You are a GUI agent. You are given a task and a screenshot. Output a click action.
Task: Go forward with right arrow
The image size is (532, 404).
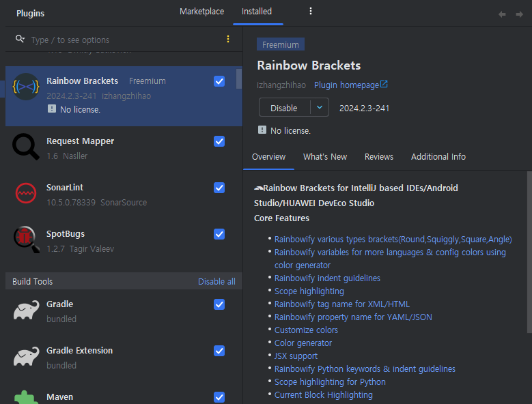pyautogui.click(x=519, y=14)
